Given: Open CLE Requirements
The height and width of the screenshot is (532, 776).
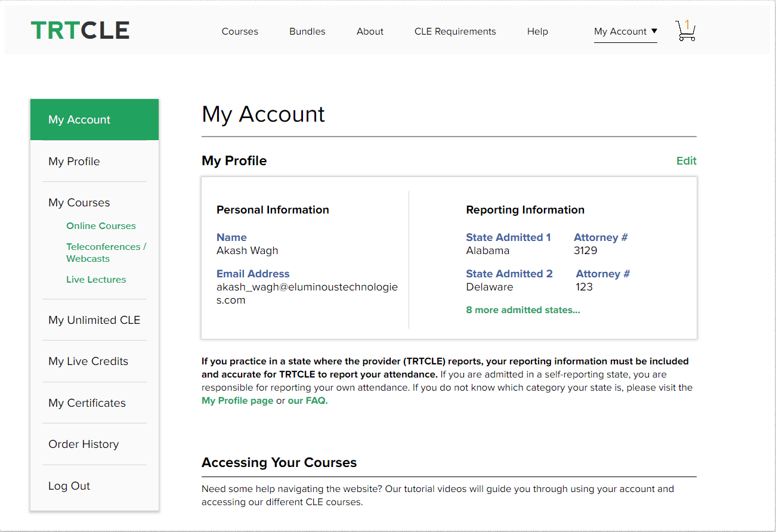Looking at the screenshot, I should (x=455, y=31).
